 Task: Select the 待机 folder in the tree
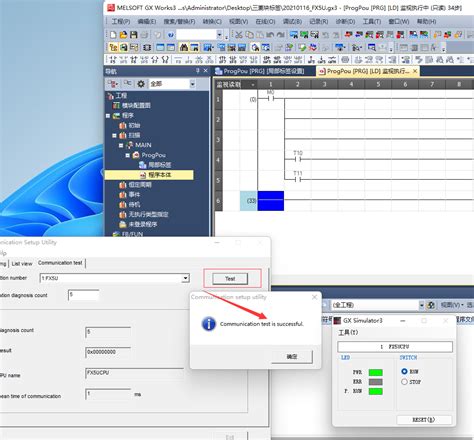pyautogui.click(x=130, y=204)
